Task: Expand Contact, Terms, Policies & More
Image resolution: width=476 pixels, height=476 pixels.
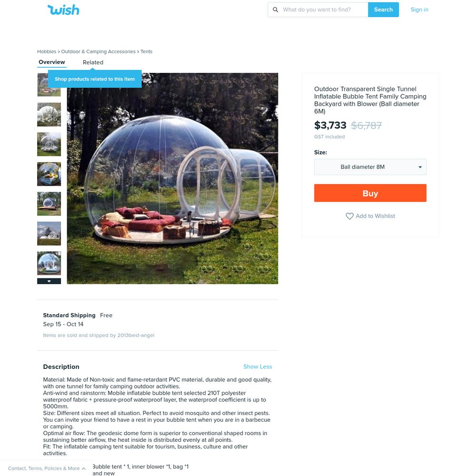Action: tap(47, 468)
